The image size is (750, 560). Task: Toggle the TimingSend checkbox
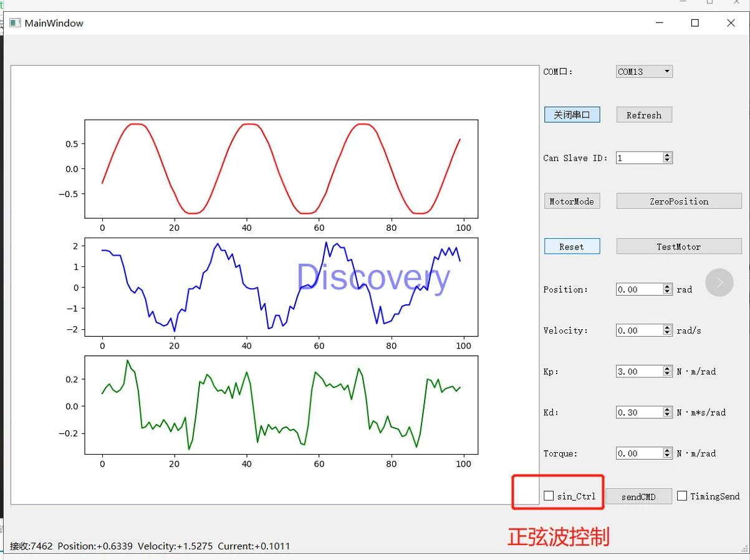pos(682,496)
